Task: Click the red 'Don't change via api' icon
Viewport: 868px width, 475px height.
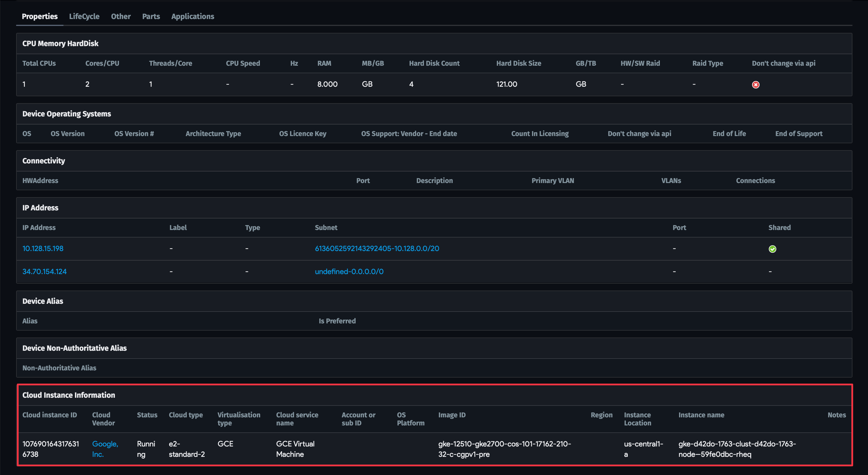Action: pos(756,85)
